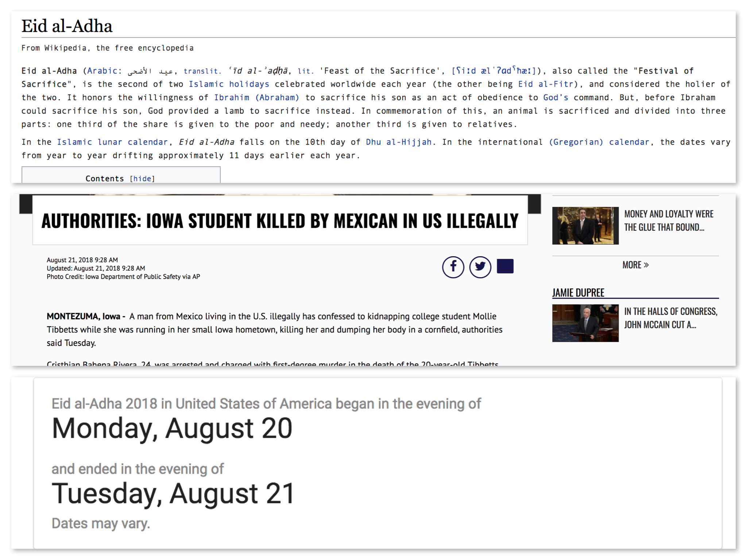Click 'Updated: August 21, 2018 9:28 AM' line
The width and height of the screenshot is (747, 560).
click(96, 268)
